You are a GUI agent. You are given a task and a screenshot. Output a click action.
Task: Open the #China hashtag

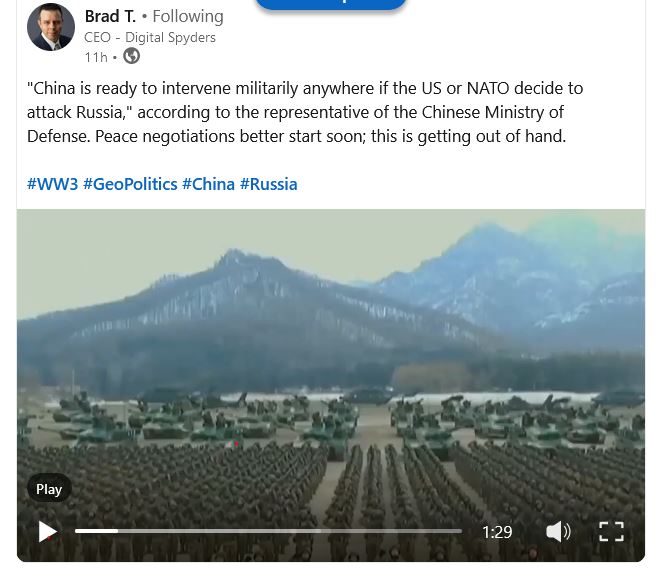pos(208,184)
